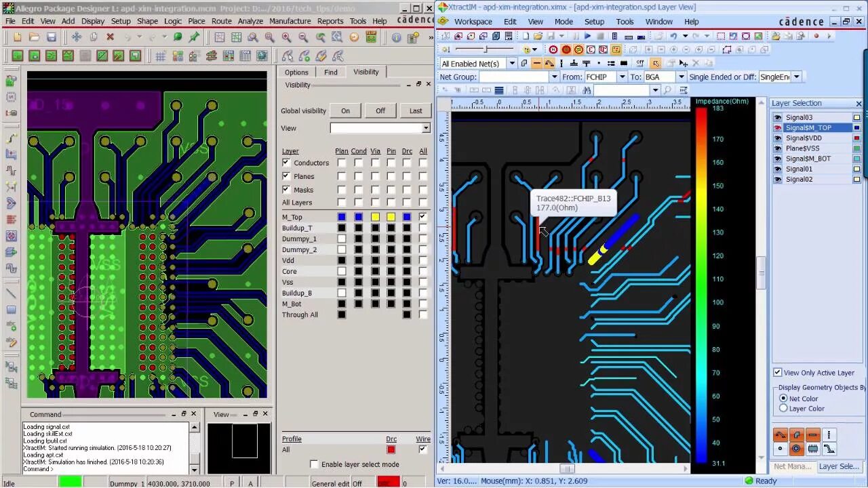The image size is (868, 488).
Task: Click the trace segment icon in XtractIM toolbar
Action: [536, 63]
